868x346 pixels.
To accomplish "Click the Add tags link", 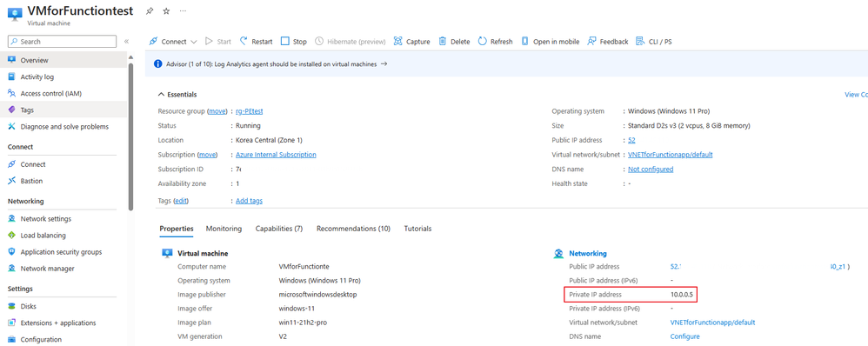I will [249, 201].
